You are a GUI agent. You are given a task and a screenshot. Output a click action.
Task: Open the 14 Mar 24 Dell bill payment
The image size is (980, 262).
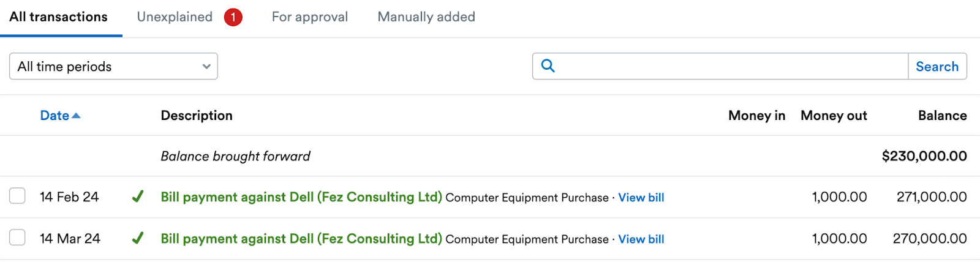301,239
